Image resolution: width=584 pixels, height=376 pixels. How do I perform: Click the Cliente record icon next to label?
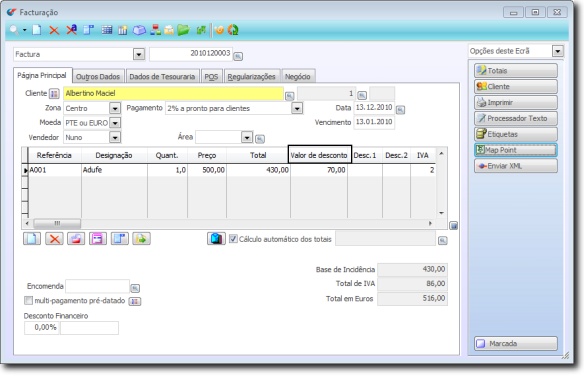[x=54, y=94]
